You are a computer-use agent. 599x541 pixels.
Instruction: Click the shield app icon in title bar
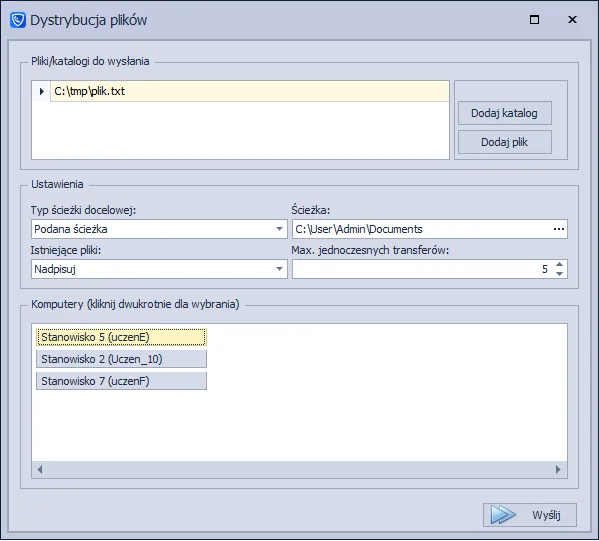[x=18, y=20]
